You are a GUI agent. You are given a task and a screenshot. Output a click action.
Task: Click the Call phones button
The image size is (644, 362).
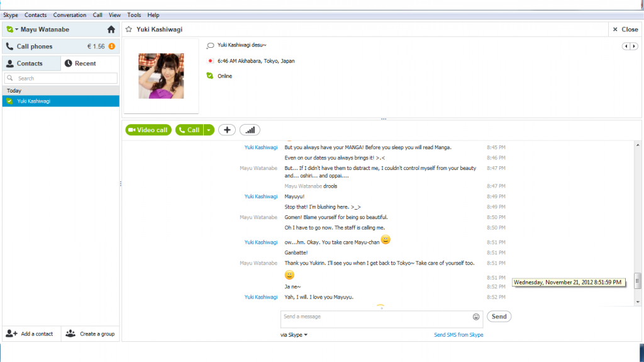61,47
